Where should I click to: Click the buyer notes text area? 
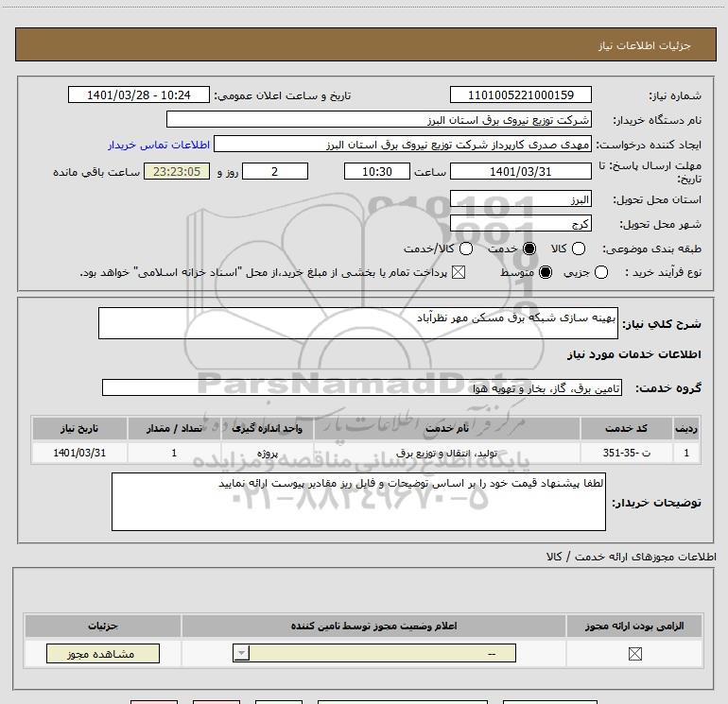point(358,501)
